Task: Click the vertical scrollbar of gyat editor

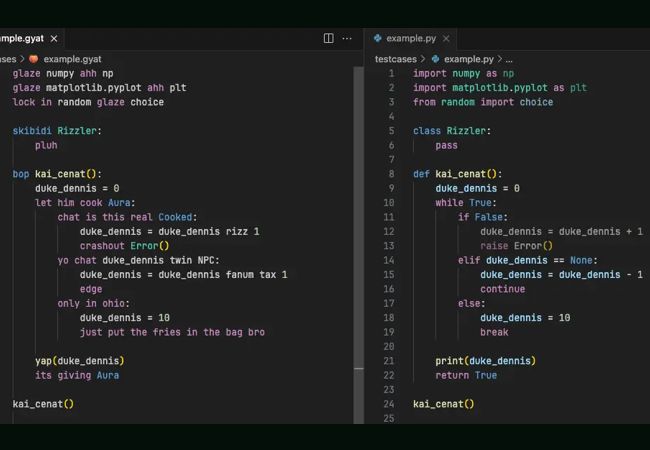Action: pos(359,244)
